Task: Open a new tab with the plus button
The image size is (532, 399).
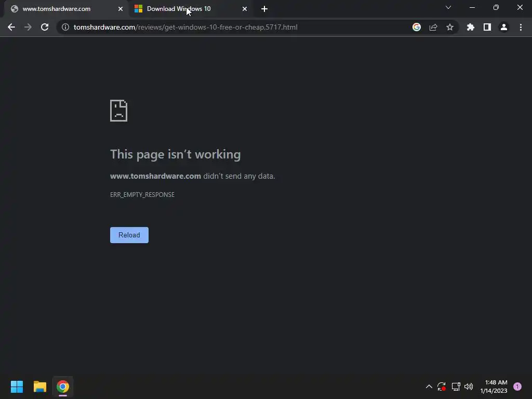Action: pos(264,9)
